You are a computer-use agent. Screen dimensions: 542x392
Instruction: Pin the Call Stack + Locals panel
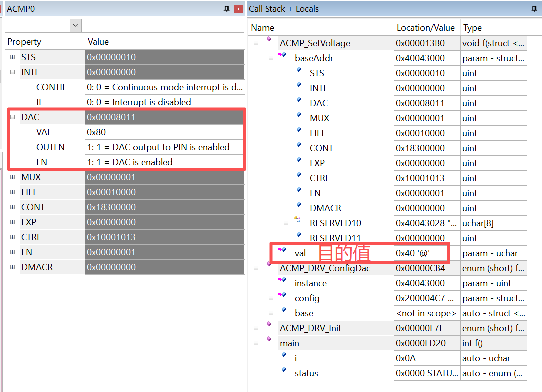click(x=534, y=9)
